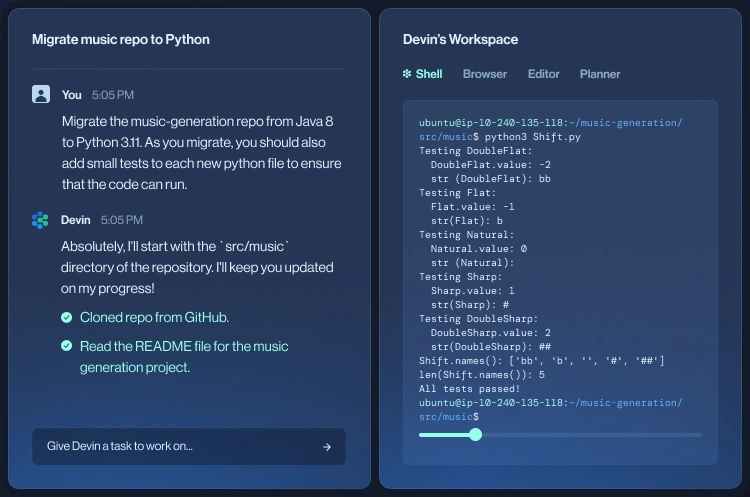Click checkmark beside Cloned repo from GitHub

pyautogui.click(x=67, y=317)
